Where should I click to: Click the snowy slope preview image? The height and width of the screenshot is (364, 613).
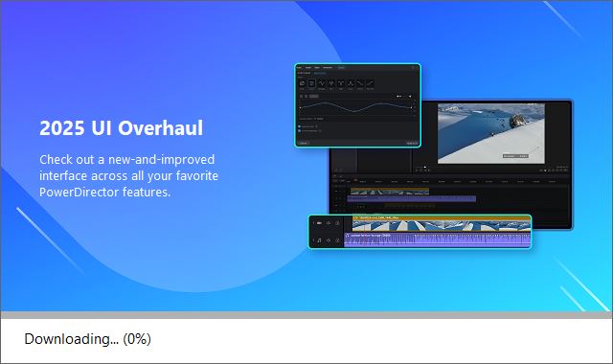pos(491,133)
